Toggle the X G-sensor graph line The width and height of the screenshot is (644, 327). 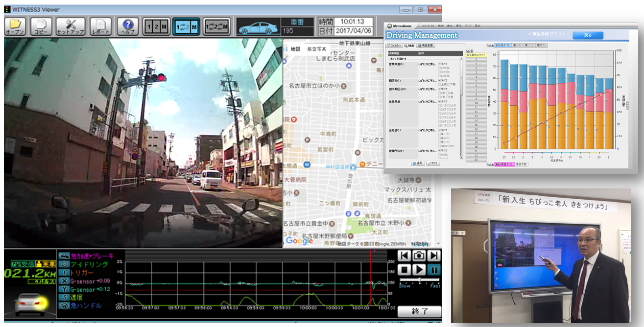pos(65,281)
